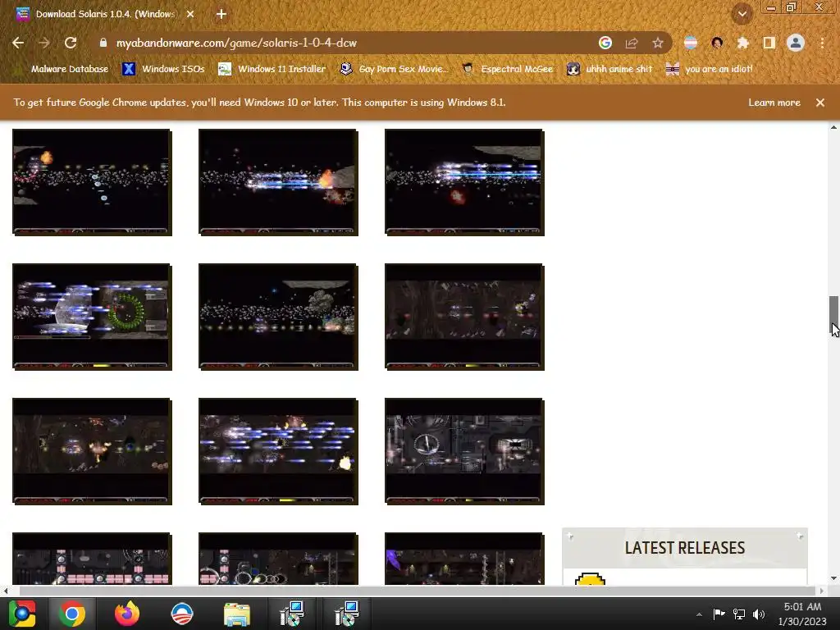Close the Download Solaris tab
The height and width of the screenshot is (630, 840).
pyautogui.click(x=190, y=14)
